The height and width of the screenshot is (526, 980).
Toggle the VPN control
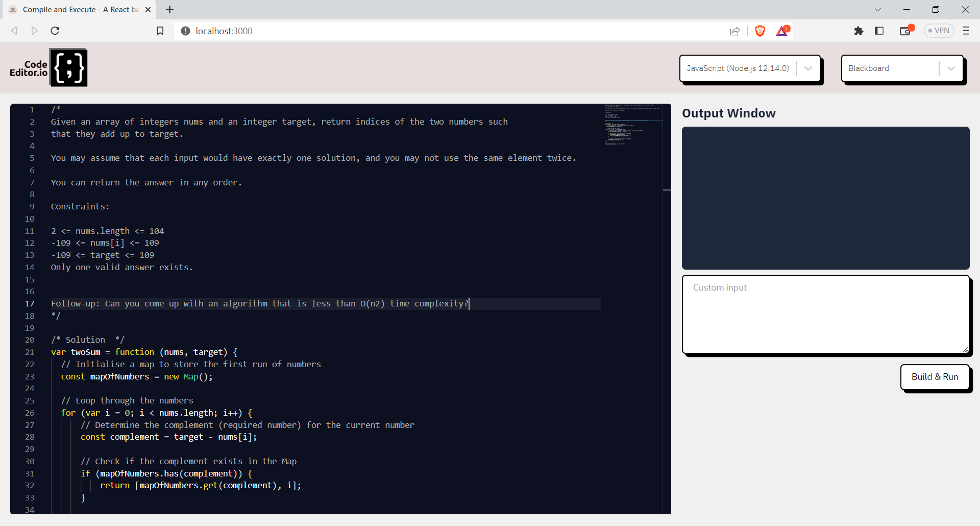[938, 31]
